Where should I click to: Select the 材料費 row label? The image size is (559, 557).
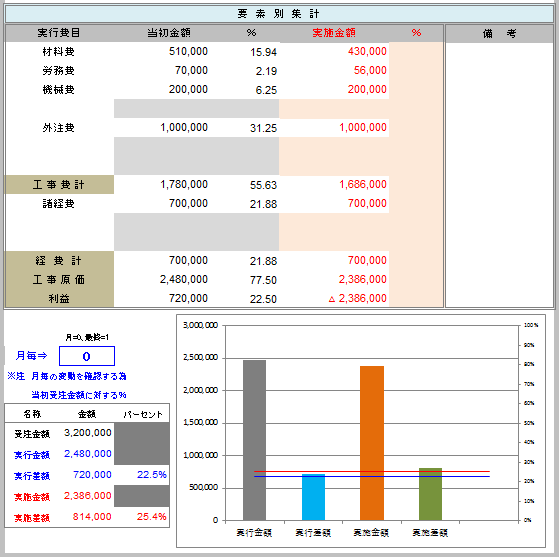(59, 52)
